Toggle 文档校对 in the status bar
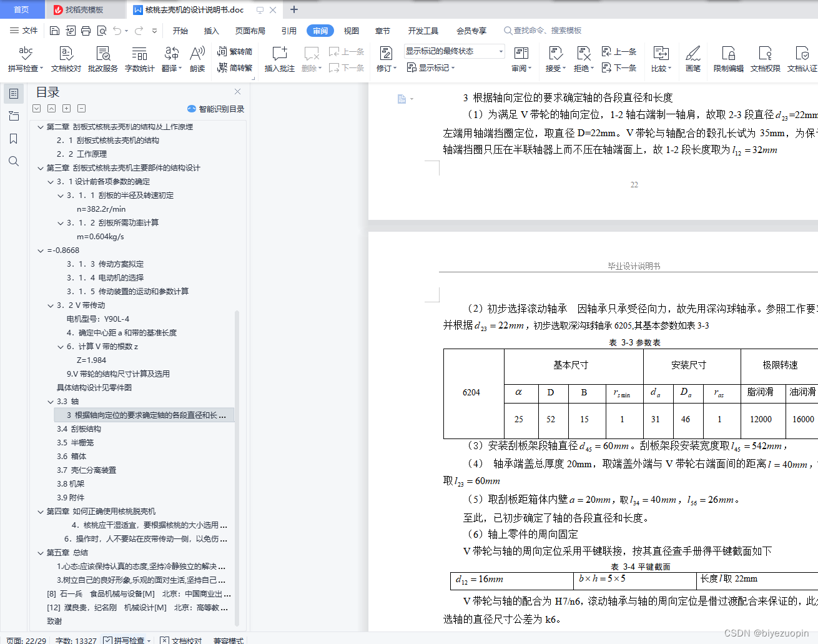This screenshot has width=818, height=644. pyautogui.click(x=181, y=640)
